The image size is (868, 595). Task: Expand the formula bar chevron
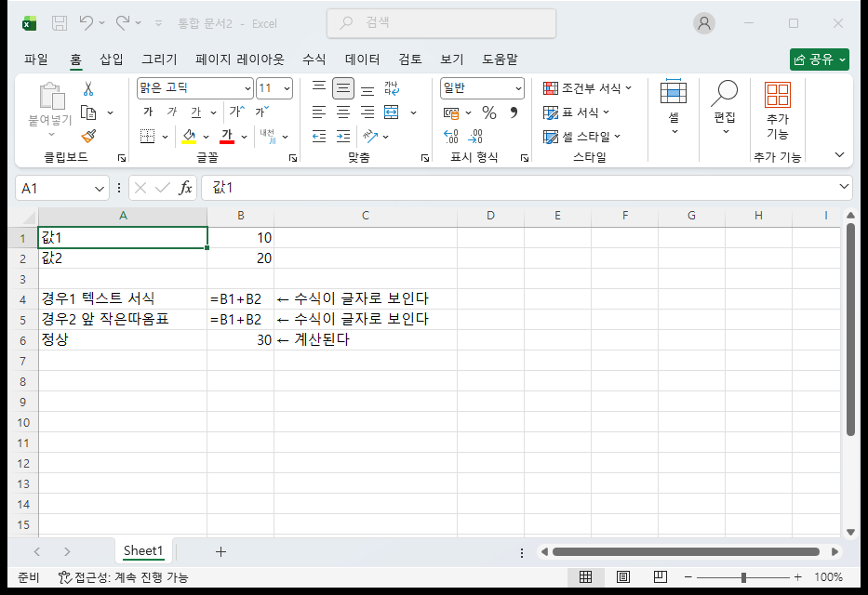point(844,187)
